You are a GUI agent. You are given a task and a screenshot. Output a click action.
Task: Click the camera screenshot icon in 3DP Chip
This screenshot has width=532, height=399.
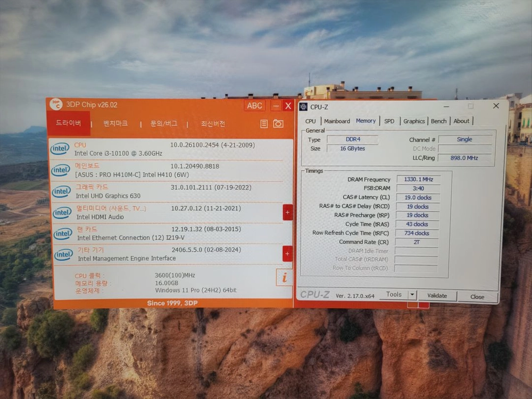pyautogui.click(x=278, y=123)
